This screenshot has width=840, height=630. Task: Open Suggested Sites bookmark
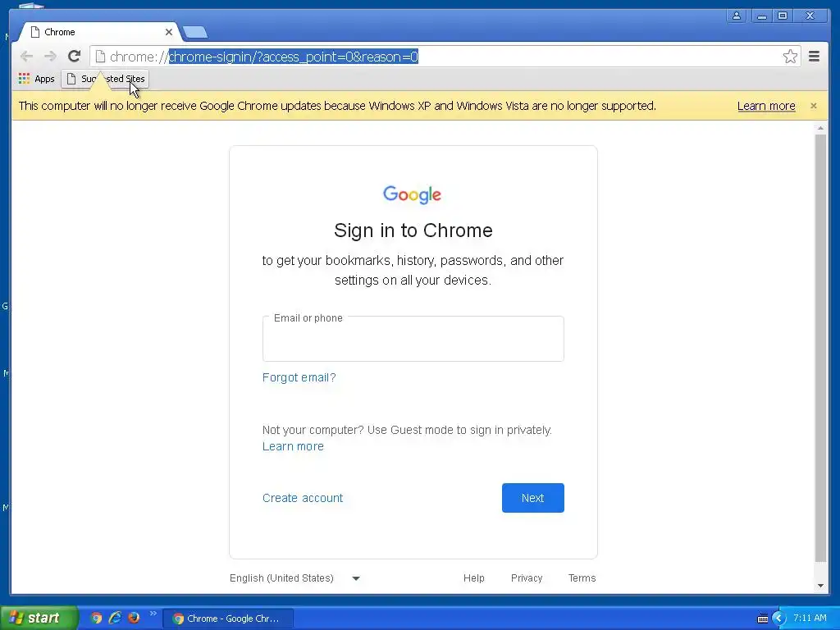coord(105,79)
